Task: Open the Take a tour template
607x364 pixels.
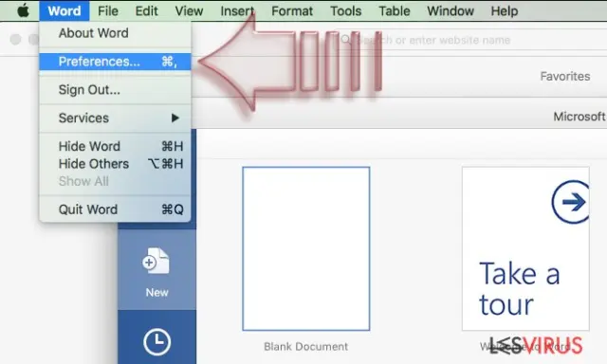Action: point(525,248)
